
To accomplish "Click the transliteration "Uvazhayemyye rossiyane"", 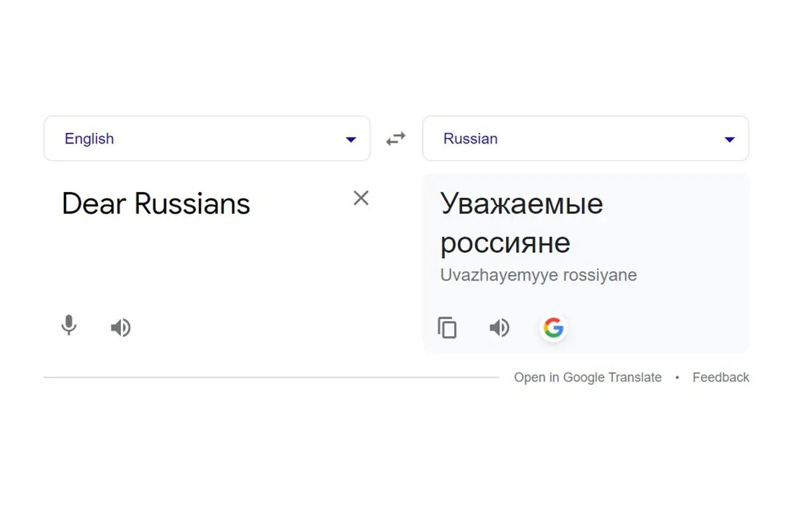I will (538, 275).
